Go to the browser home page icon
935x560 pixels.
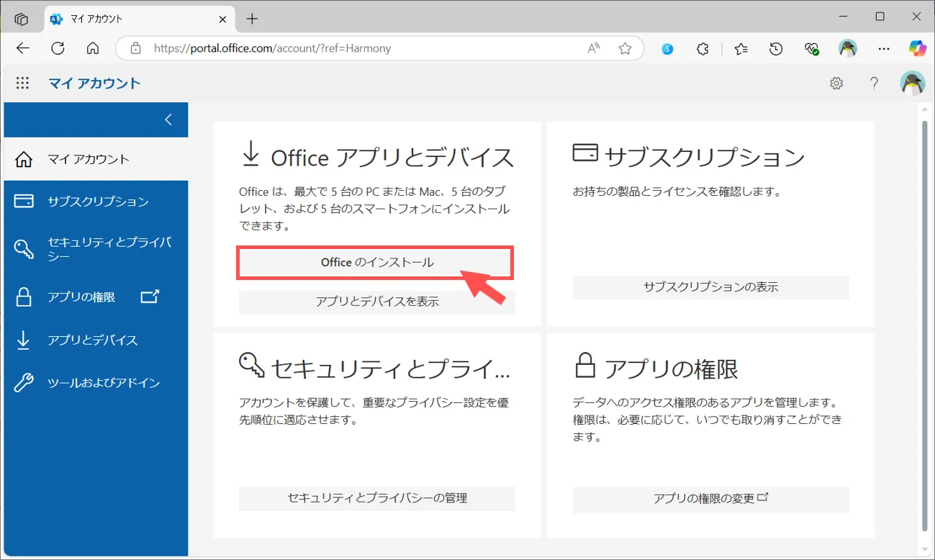(92, 48)
